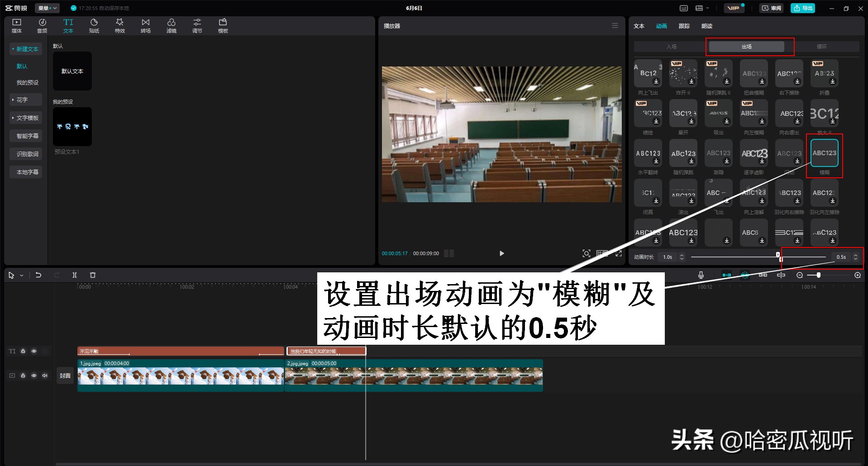Open the 滤镜 (Filters) panel
Viewport: 868px width, 466px height.
click(171, 25)
